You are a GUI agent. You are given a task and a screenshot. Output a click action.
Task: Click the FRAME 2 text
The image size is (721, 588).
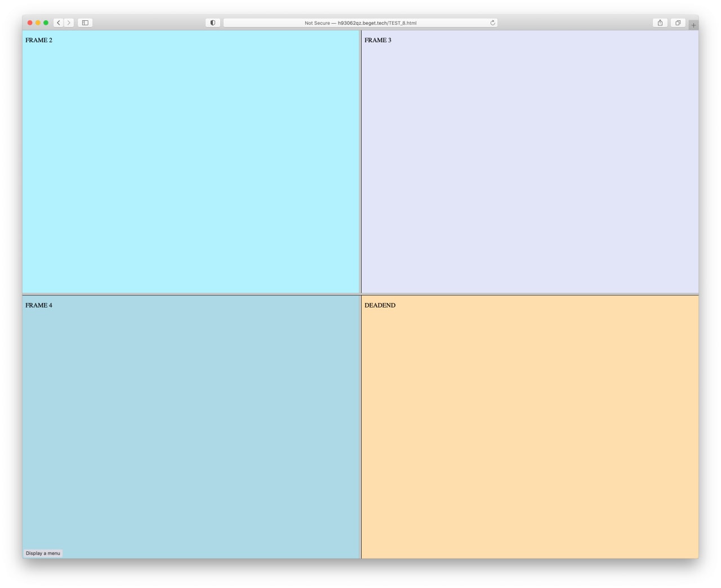click(x=39, y=40)
